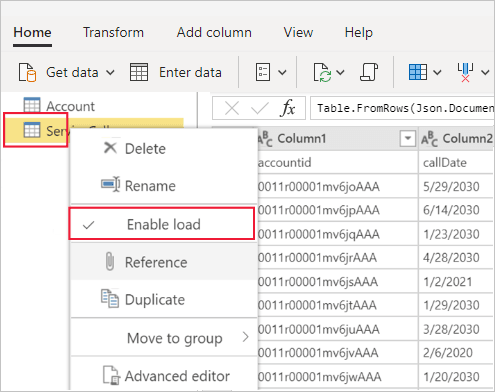Click the 3/28/2030 date cell
Viewport: 495px width, 392px height.
point(456,329)
